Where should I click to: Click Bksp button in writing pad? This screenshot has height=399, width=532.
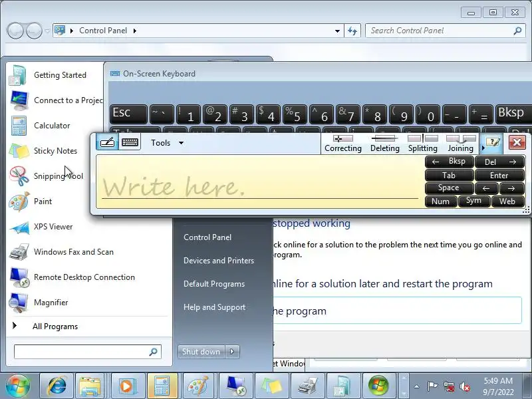tap(450, 162)
